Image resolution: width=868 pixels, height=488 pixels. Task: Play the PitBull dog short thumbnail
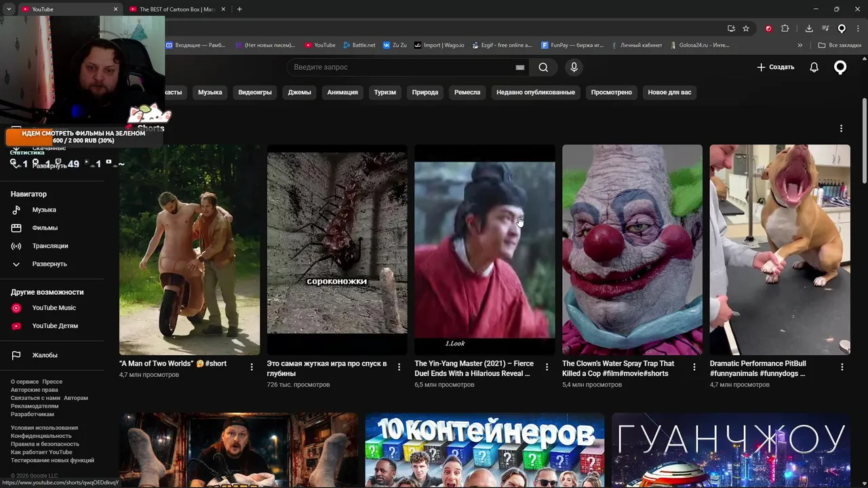pos(780,249)
